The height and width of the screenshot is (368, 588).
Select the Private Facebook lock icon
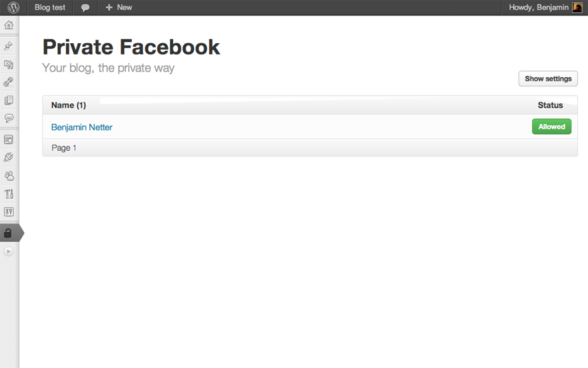click(8, 233)
